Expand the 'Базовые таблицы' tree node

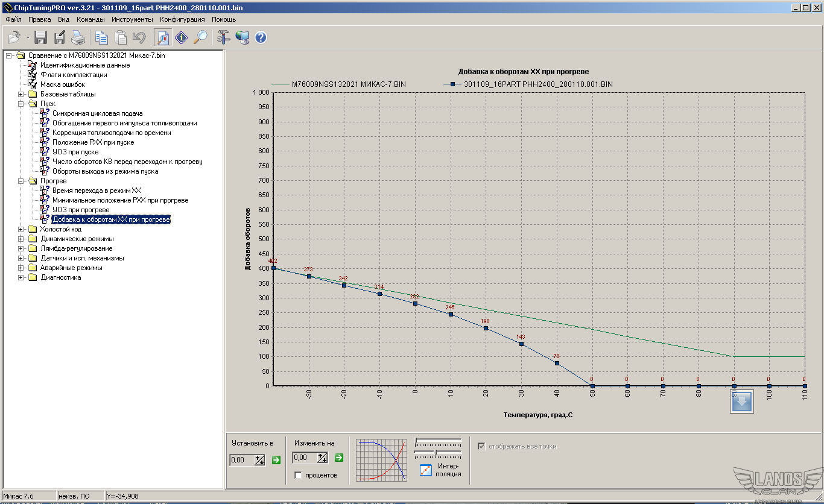[21, 94]
